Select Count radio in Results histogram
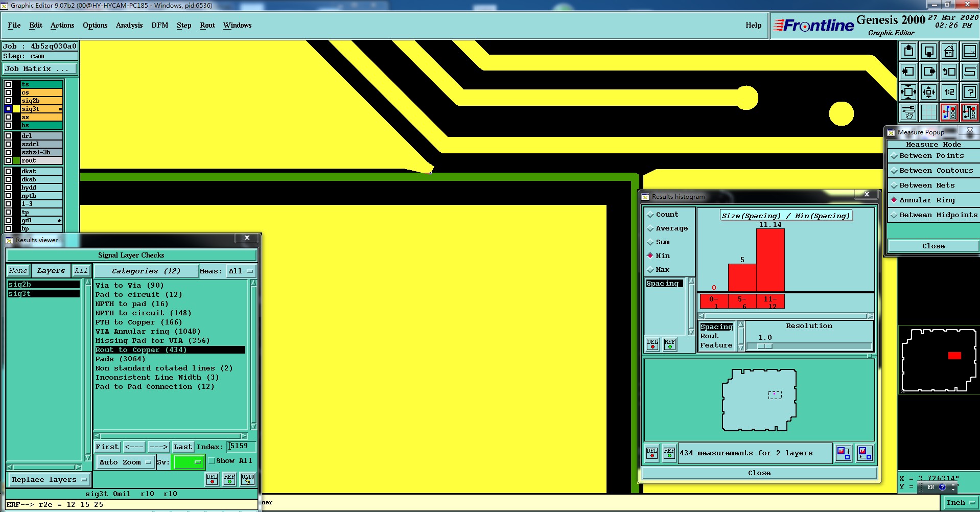 [650, 215]
